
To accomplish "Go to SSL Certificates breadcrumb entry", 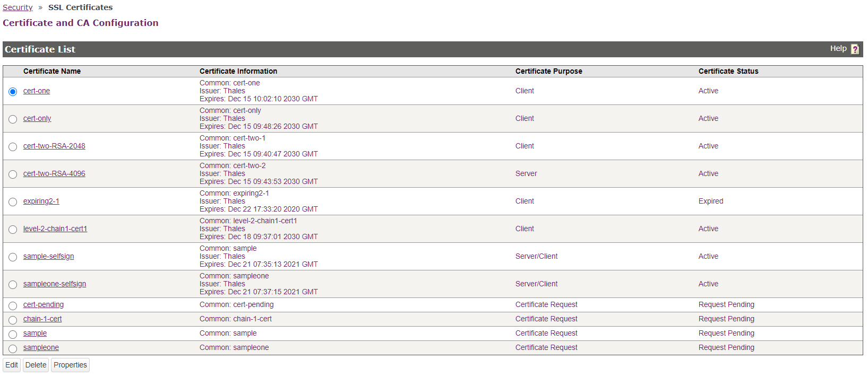I will point(80,7).
